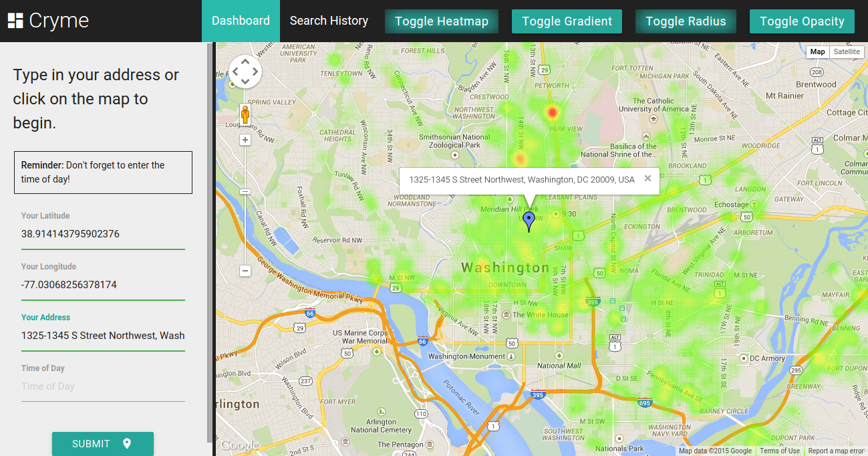This screenshot has height=456, width=868.
Task: Focus the Your Latitude field
Action: 103,234
